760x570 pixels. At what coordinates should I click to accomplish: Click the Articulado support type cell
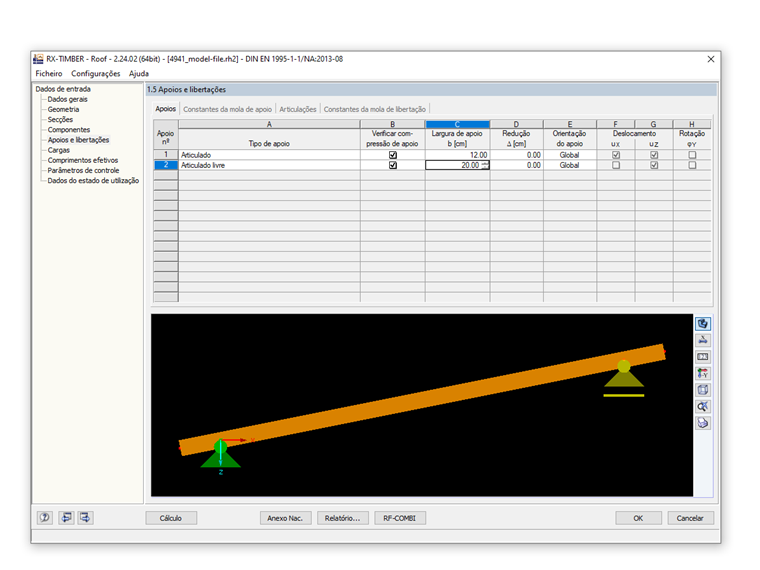pyautogui.click(x=269, y=155)
